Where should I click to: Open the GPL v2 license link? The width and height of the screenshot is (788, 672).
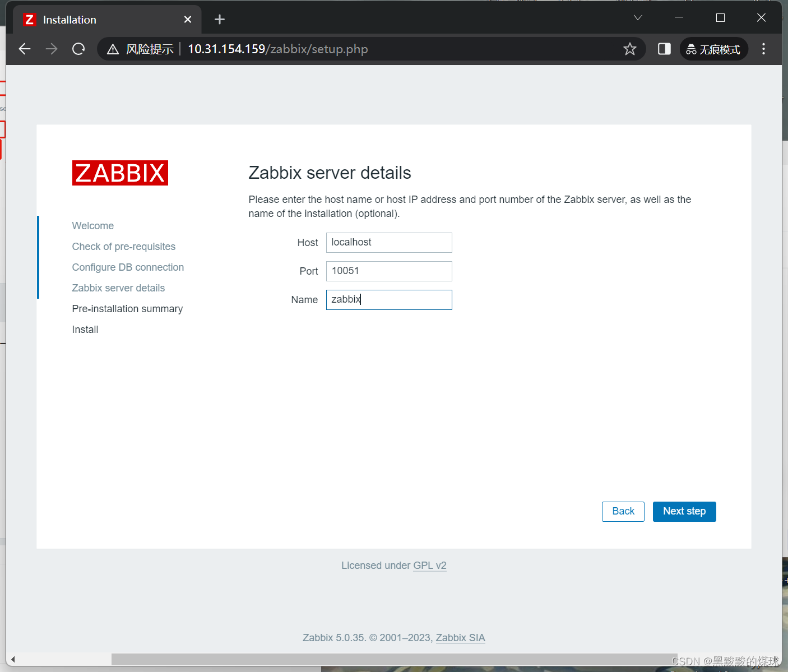[x=430, y=566]
